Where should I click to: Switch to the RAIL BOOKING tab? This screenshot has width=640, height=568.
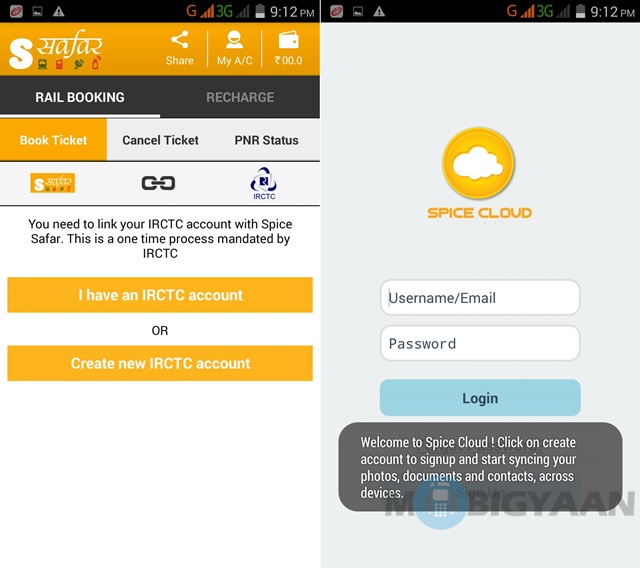80,97
